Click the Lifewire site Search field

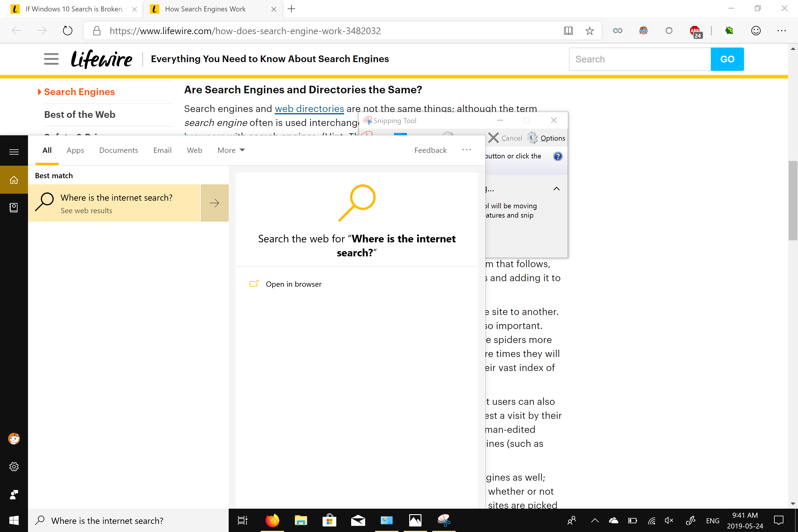tap(640, 59)
